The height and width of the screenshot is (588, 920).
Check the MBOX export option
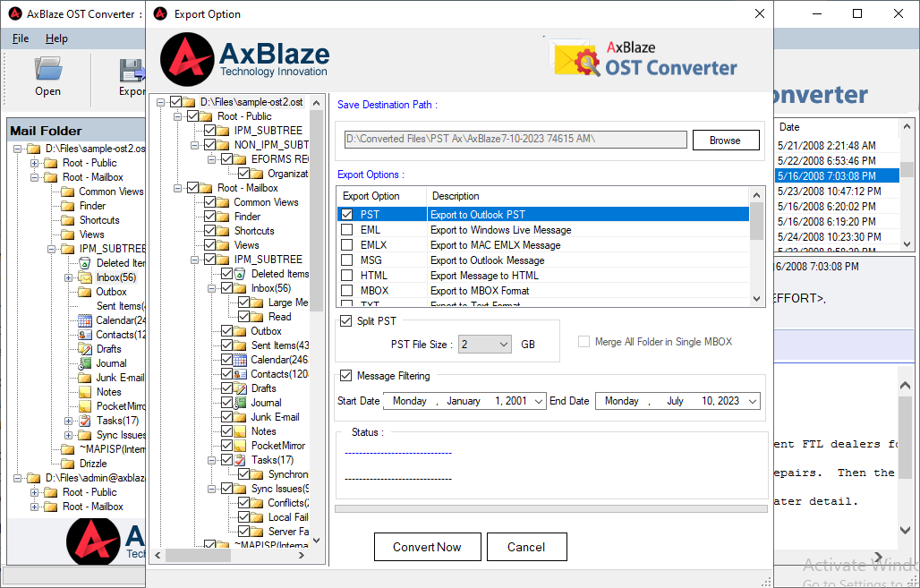pyautogui.click(x=346, y=291)
